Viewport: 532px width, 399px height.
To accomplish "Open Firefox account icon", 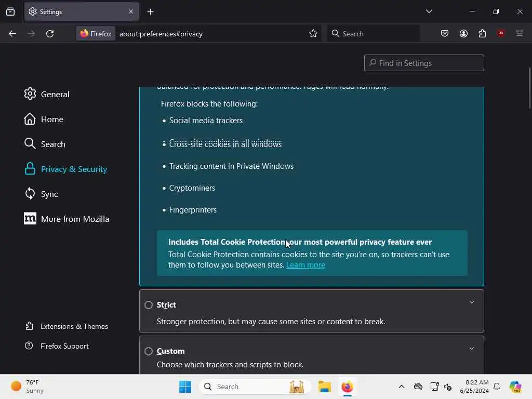I will [x=463, y=33].
